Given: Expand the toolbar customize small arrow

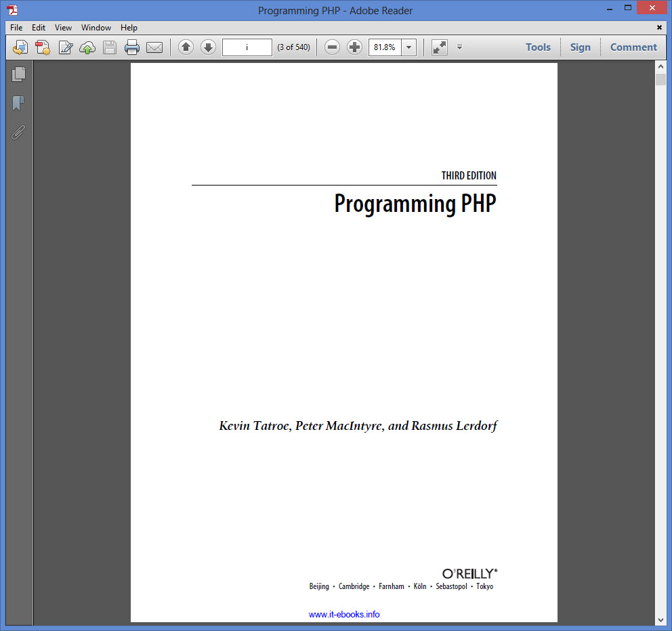Looking at the screenshot, I should click(459, 47).
